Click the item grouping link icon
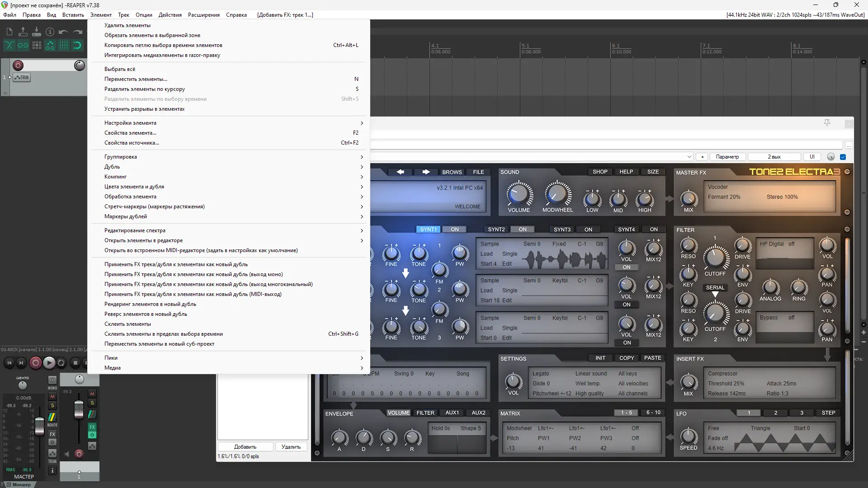This screenshot has width=868, height=488. tap(23, 45)
